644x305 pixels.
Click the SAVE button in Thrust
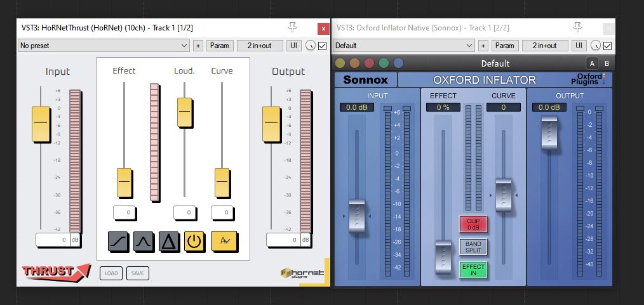pyautogui.click(x=138, y=273)
